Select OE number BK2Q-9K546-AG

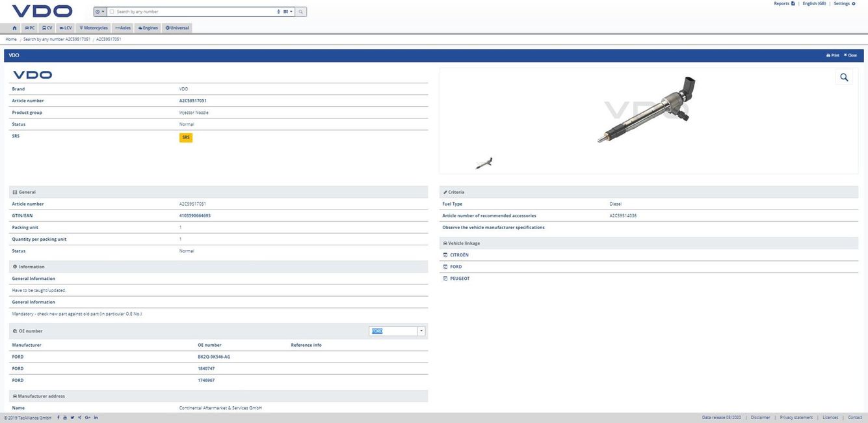[214, 357]
